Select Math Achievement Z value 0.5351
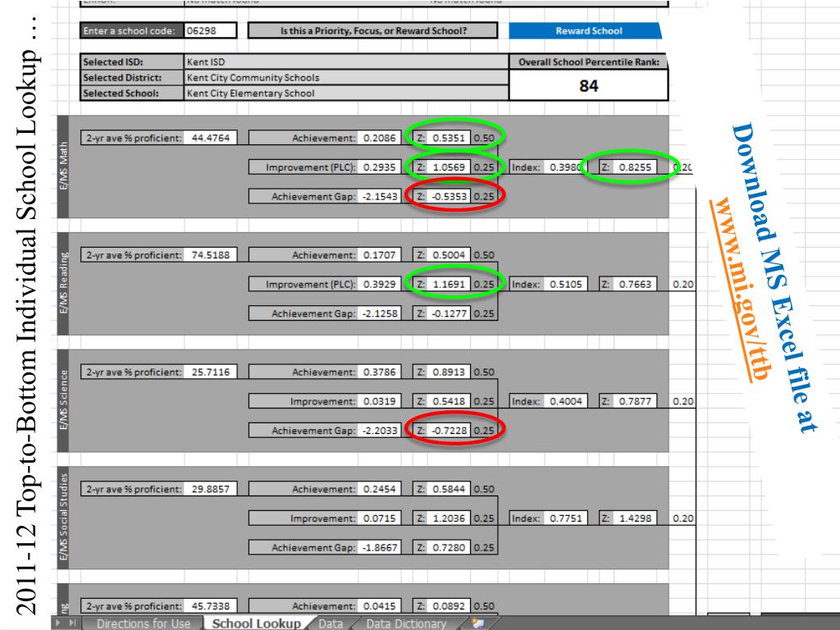 [449, 138]
